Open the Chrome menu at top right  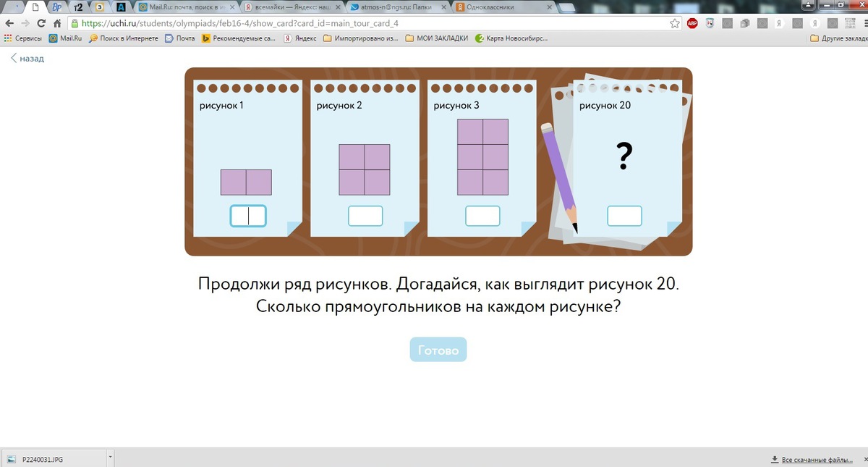coord(859,22)
